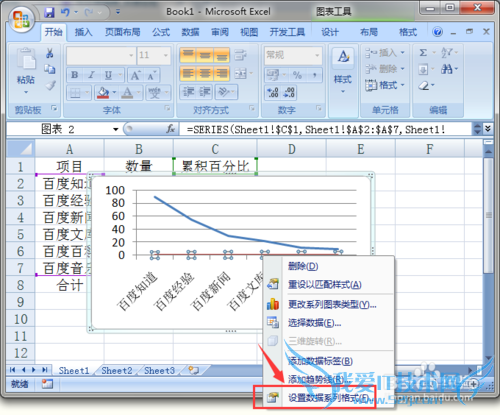Image resolution: width=500 pixels, height=415 pixels.
Task: Choose 设置数据系列格式 from context menu
Action: click(329, 398)
